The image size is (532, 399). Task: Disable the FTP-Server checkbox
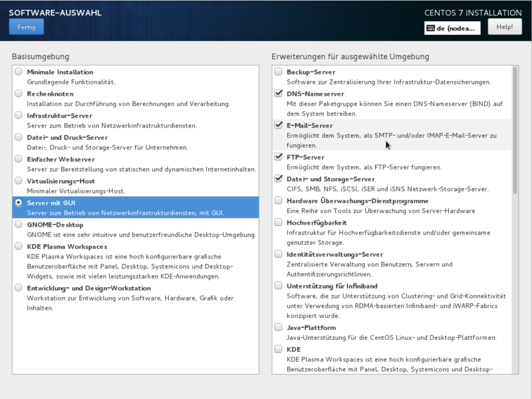tap(278, 157)
